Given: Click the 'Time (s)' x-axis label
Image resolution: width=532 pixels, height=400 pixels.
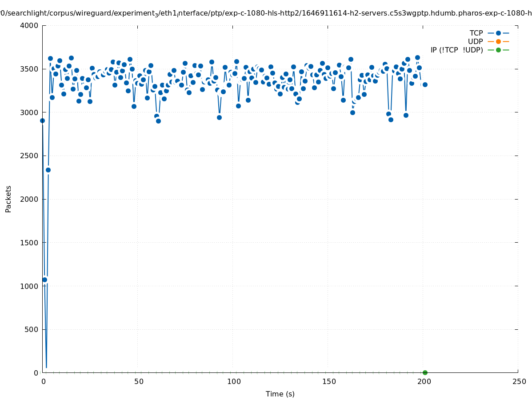Looking at the screenshot, I should click(280, 394).
